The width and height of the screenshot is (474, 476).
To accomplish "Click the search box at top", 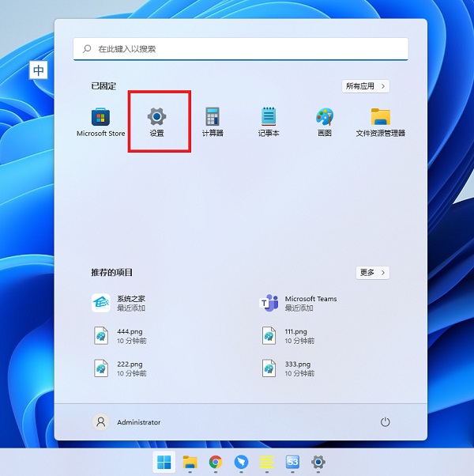I will [x=241, y=48].
